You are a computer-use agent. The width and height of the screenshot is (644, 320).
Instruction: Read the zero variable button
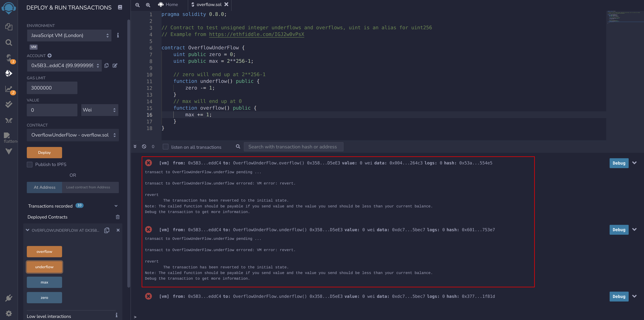(x=44, y=297)
